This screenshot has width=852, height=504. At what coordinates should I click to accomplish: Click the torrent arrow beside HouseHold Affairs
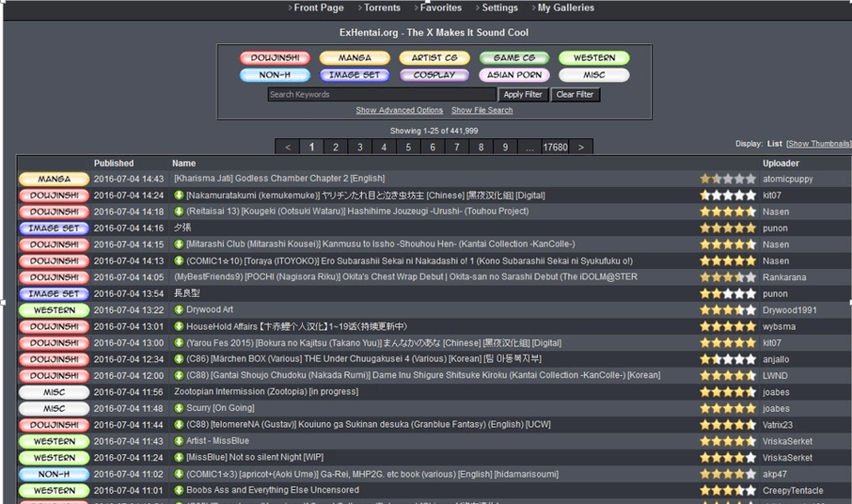point(179,326)
